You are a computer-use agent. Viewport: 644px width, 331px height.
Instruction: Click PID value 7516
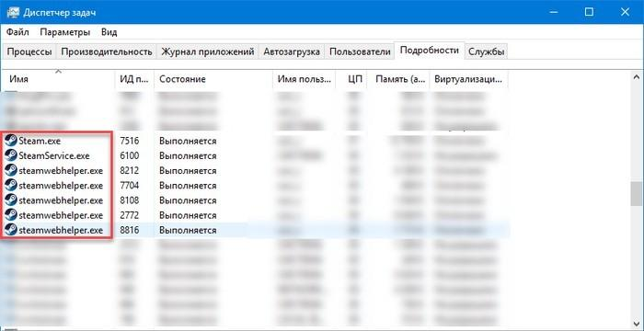(x=130, y=141)
